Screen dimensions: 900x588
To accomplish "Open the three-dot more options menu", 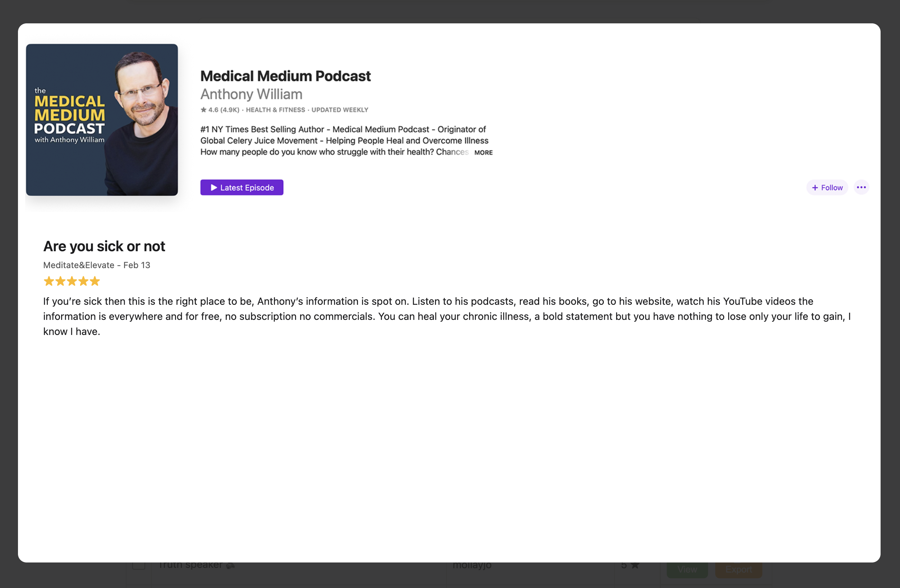I will (862, 188).
